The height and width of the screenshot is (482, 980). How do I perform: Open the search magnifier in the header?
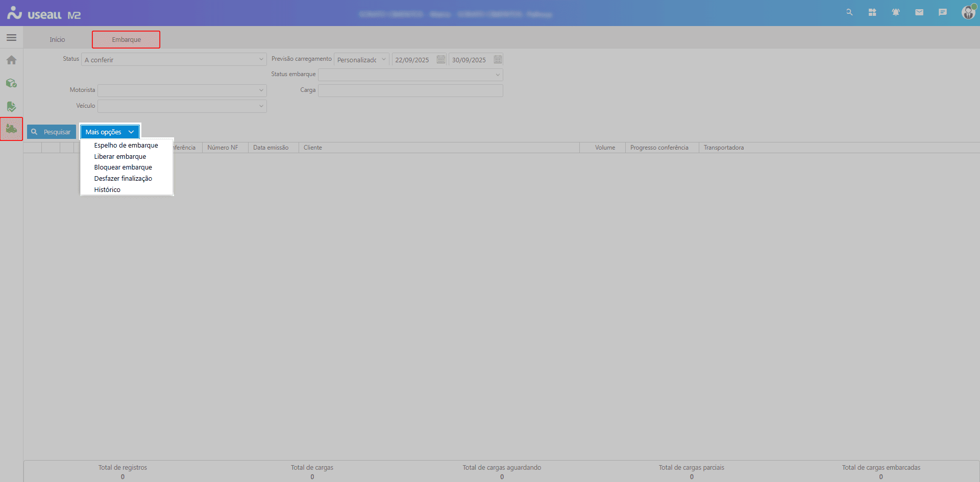[x=849, y=12]
